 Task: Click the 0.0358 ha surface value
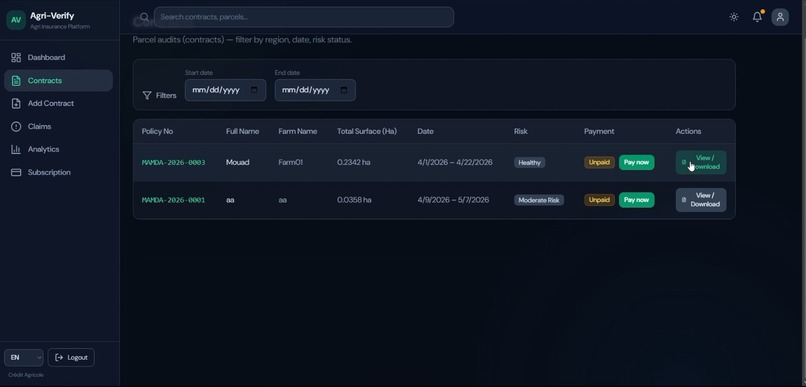(x=354, y=200)
